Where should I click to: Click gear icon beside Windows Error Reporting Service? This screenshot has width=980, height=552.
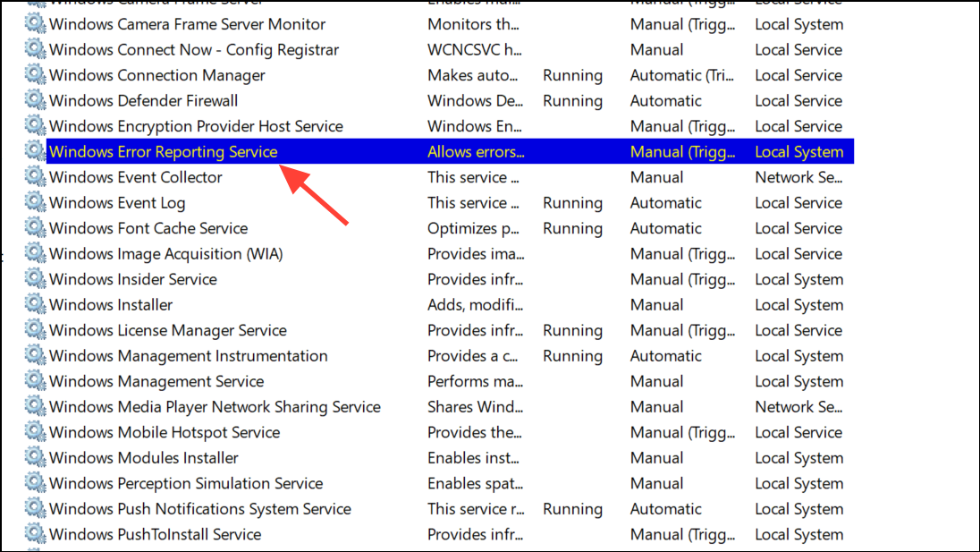[35, 152]
